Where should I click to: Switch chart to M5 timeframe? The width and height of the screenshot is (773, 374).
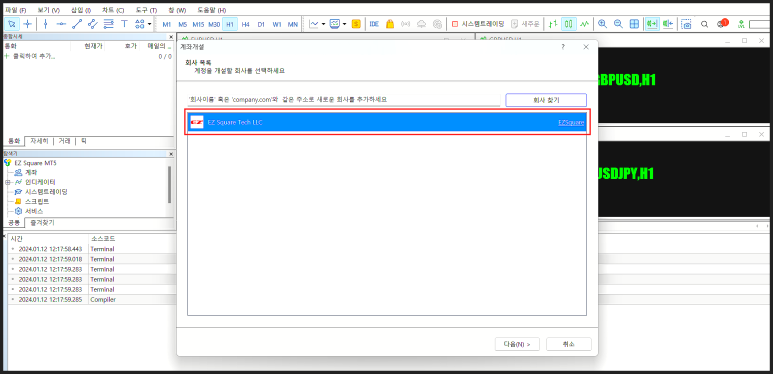182,24
